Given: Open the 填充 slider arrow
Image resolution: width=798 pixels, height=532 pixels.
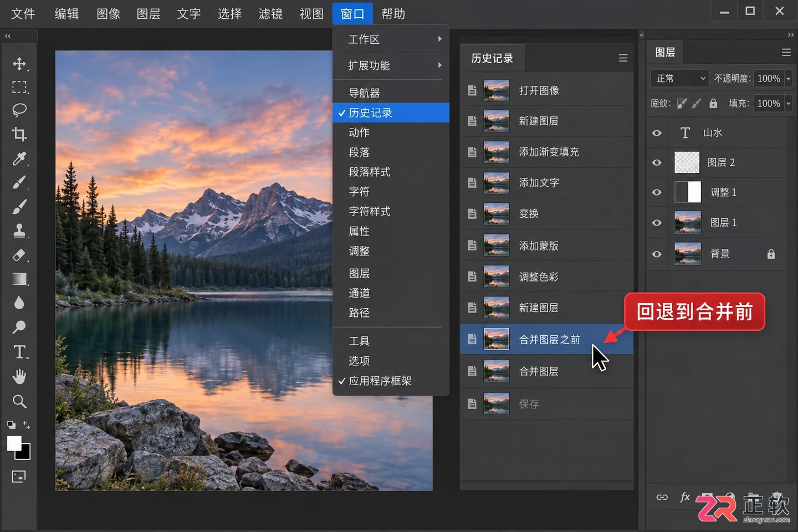Looking at the screenshot, I should pos(789,103).
